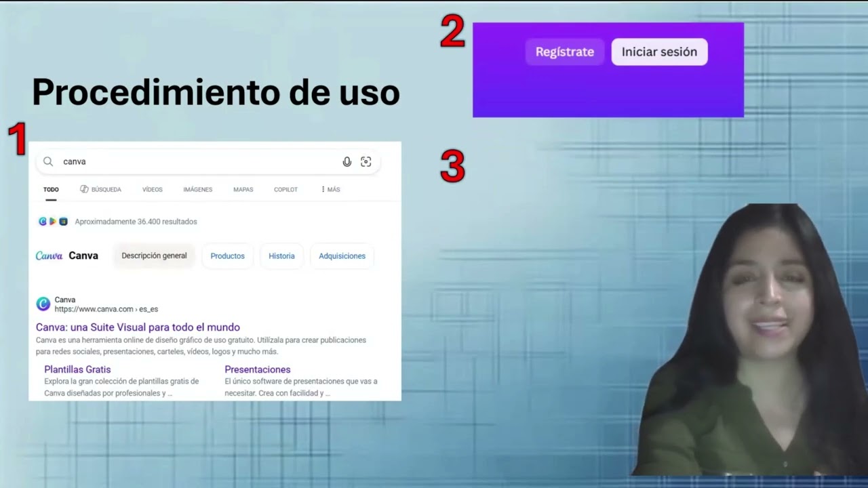The image size is (868, 488).
Task: Click the canva.com es_es URL
Action: tap(106, 309)
